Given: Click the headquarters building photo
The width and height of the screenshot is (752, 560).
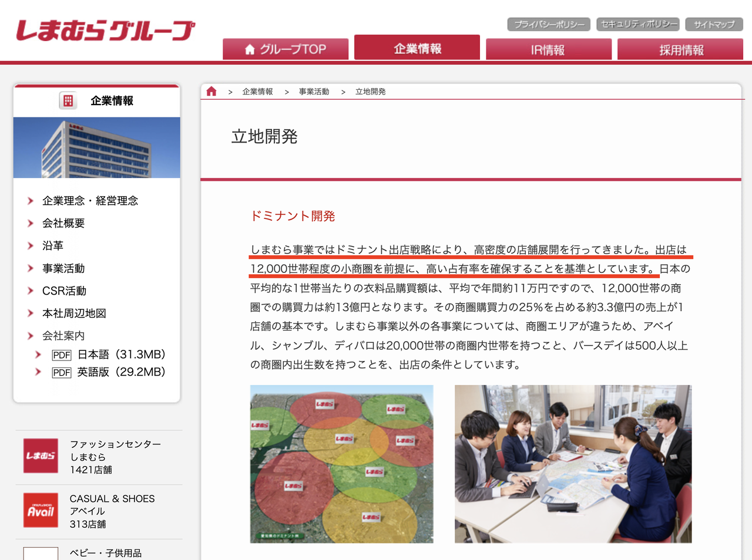Looking at the screenshot, I should coord(97,147).
